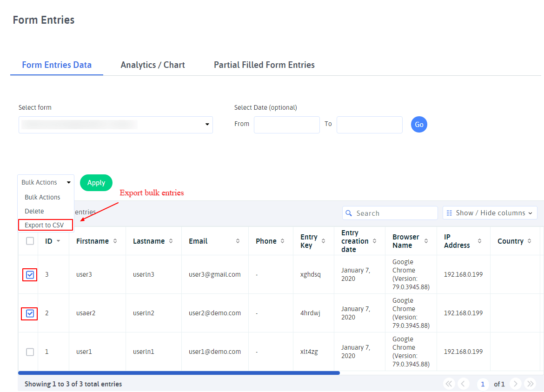The height and width of the screenshot is (392, 544).
Task: Toggle the select-all header checkbox
Action: pyautogui.click(x=30, y=241)
